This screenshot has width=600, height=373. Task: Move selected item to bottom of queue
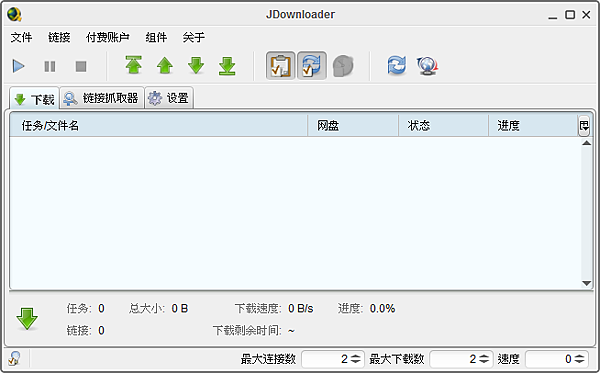pyautogui.click(x=227, y=66)
